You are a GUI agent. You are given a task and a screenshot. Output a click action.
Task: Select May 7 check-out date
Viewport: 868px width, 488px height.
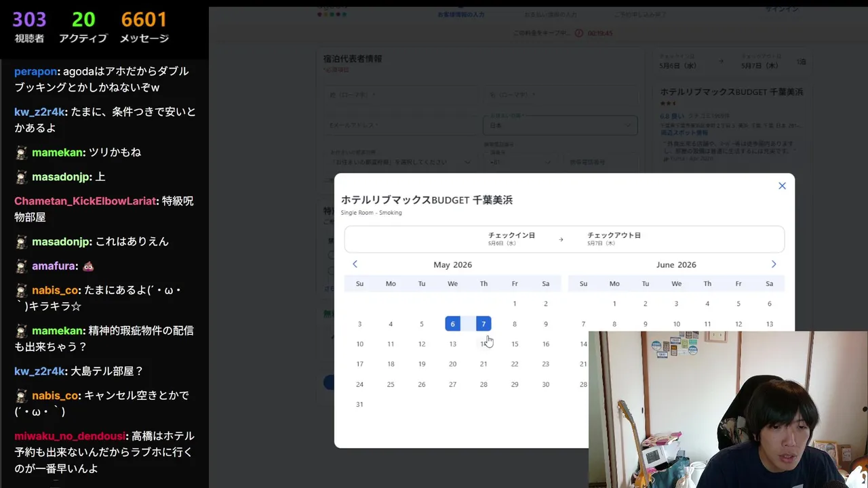pos(484,324)
